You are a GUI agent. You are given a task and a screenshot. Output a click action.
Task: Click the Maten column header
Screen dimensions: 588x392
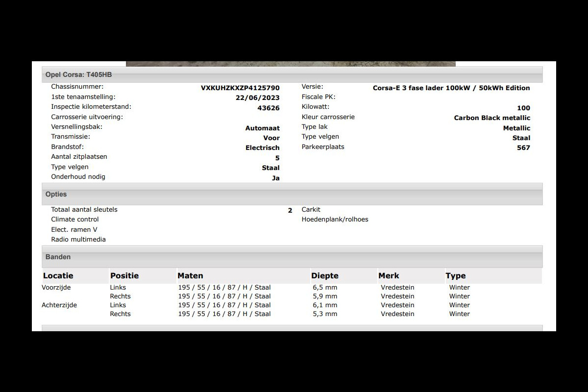click(x=190, y=276)
